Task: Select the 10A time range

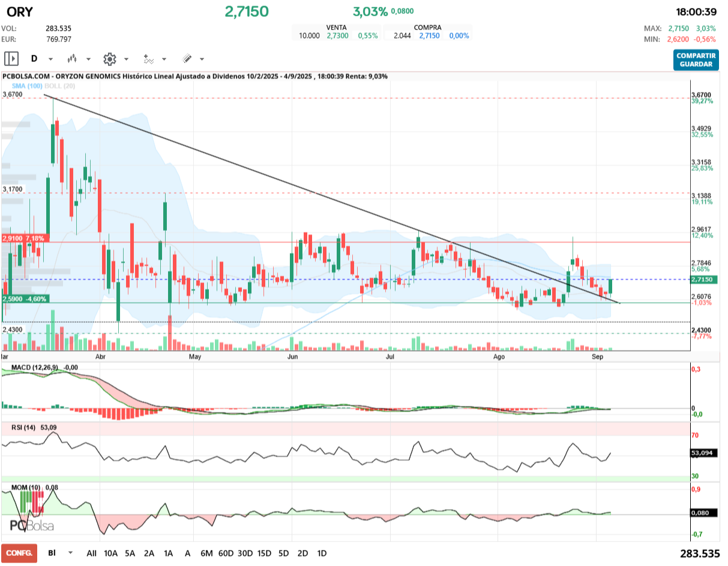Action: [x=110, y=553]
